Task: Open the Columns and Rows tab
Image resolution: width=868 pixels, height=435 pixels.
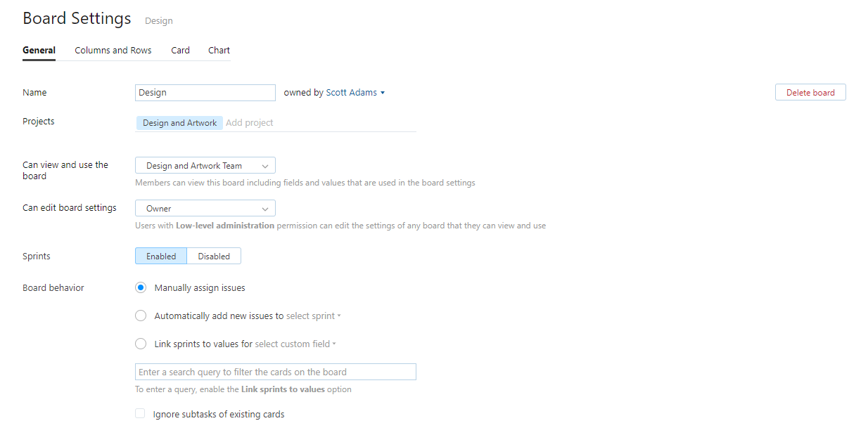Action: [113, 51]
